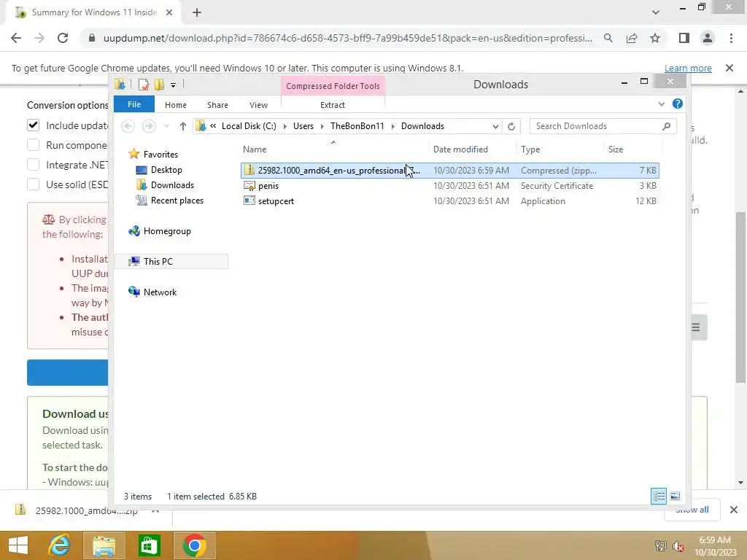Dismiss the Chrome update notification bar
The image size is (747, 560).
coord(729,68)
